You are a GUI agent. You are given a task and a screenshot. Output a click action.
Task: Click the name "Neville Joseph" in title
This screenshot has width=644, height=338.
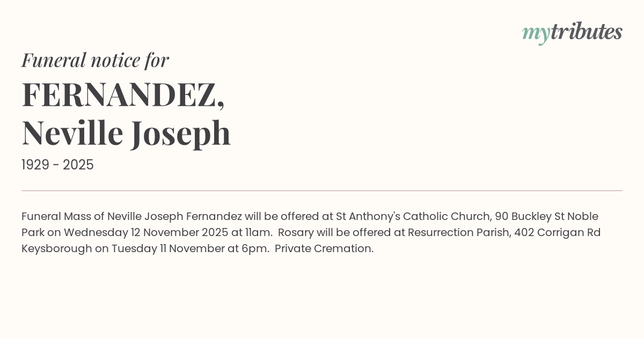point(126,133)
